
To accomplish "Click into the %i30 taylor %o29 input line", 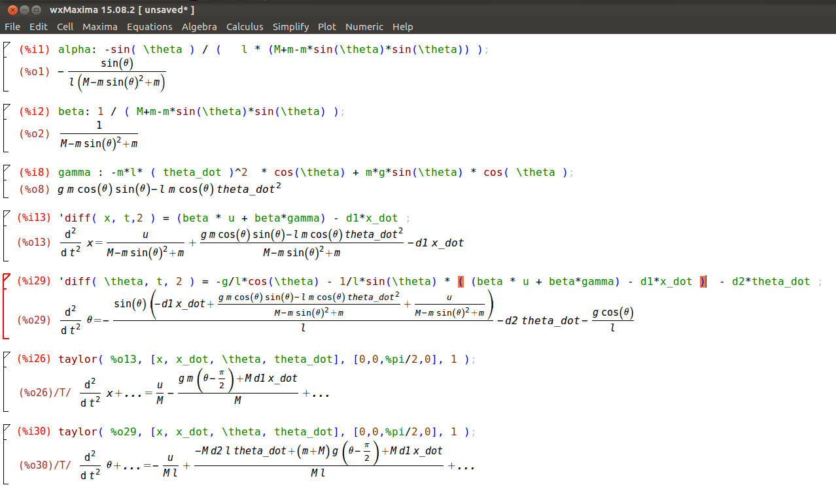I will (262, 432).
